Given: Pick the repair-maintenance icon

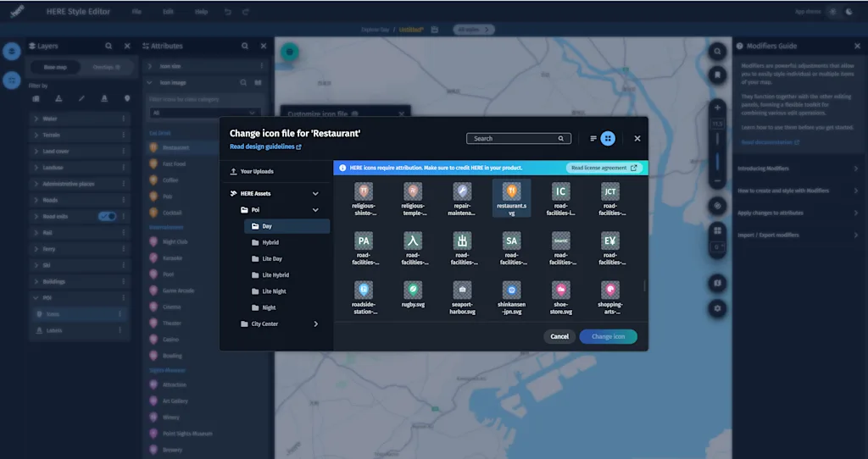Looking at the screenshot, I should (x=462, y=192).
